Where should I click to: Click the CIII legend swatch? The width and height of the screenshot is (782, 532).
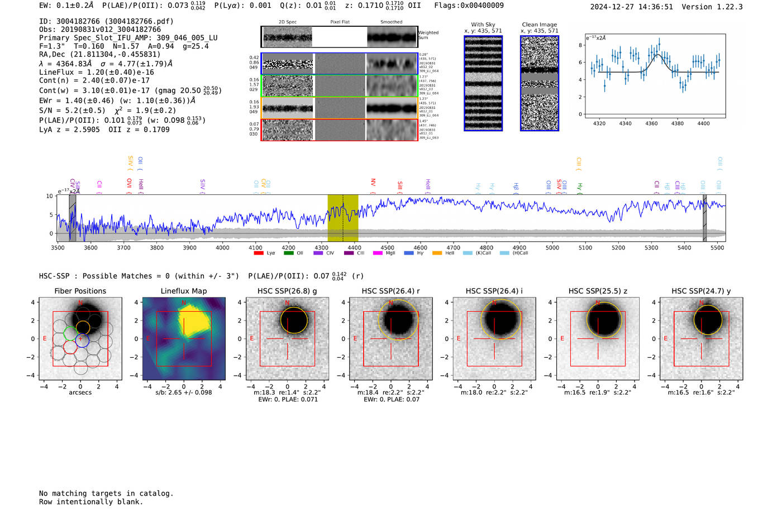pos(349,253)
